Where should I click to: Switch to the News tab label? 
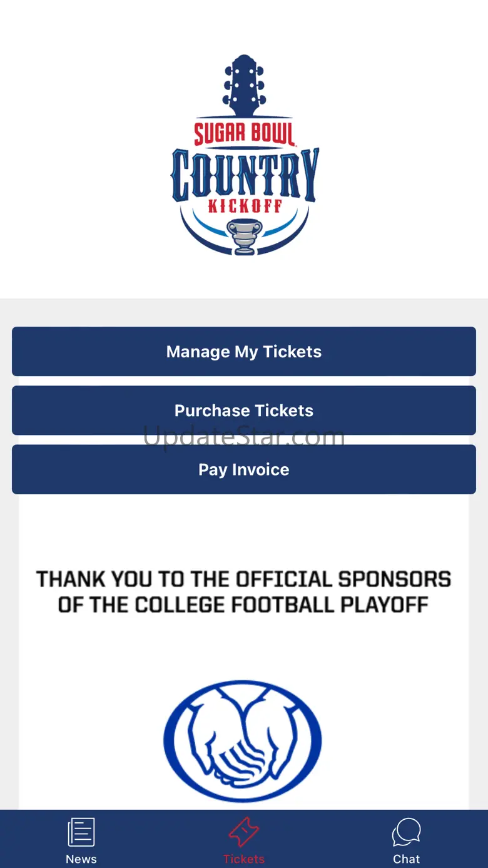(x=81, y=859)
